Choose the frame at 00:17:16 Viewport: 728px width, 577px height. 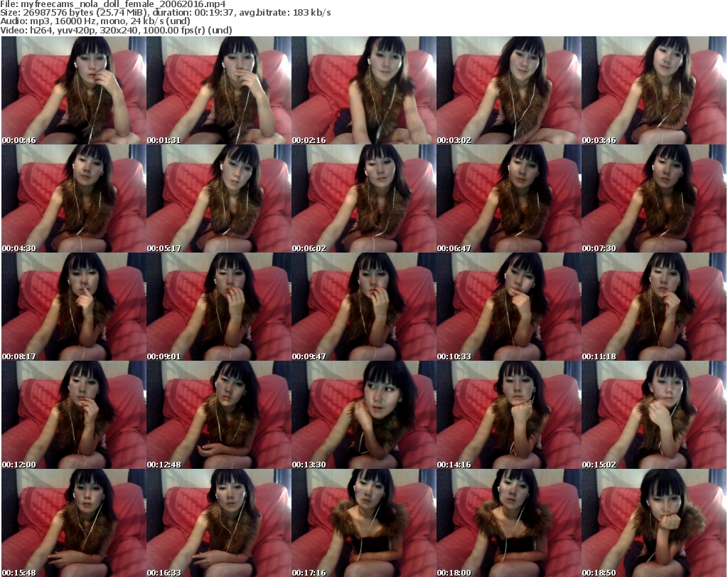[363, 523]
